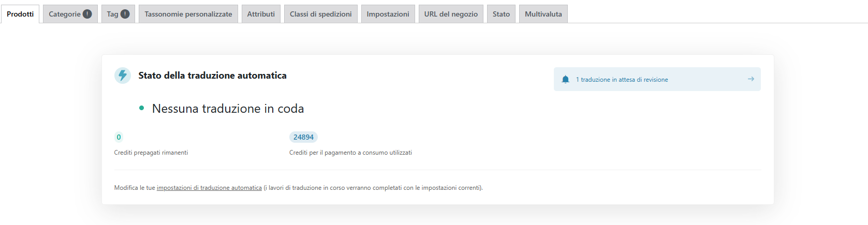Switch to the Categorie tab
This screenshot has width=868, height=225.
click(70, 14)
